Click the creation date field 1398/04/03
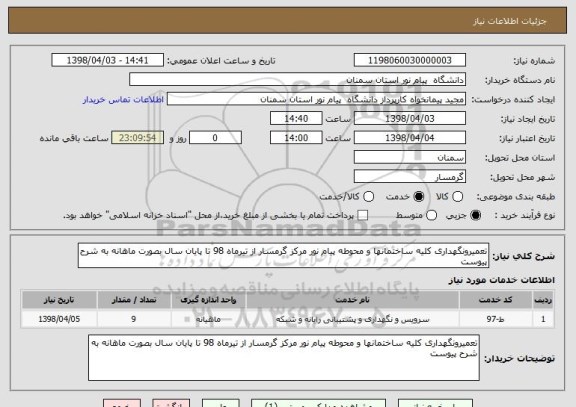This screenshot has width=576, height=407. pyautogui.click(x=410, y=119)
